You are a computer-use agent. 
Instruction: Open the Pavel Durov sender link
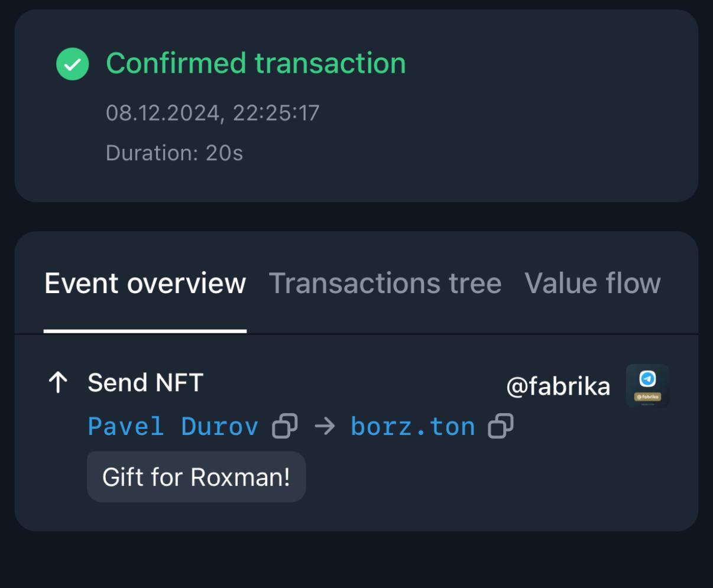(173, 426)
